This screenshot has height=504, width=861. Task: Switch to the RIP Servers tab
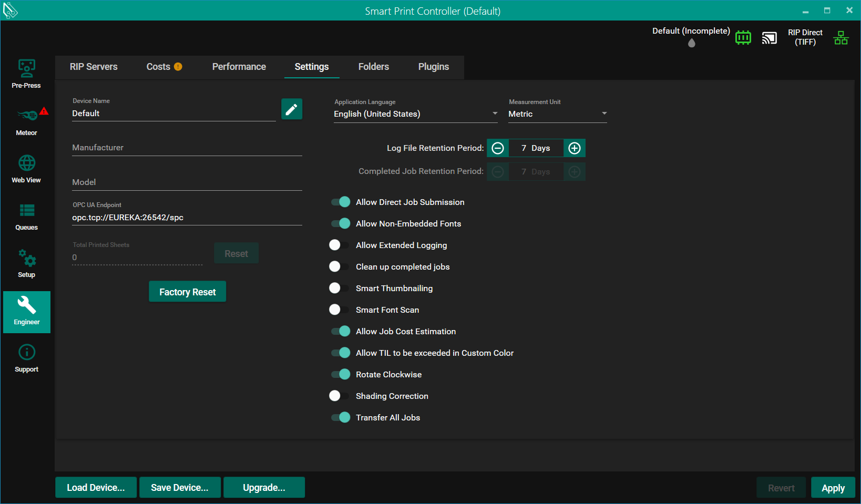click(x=94, y=67)
